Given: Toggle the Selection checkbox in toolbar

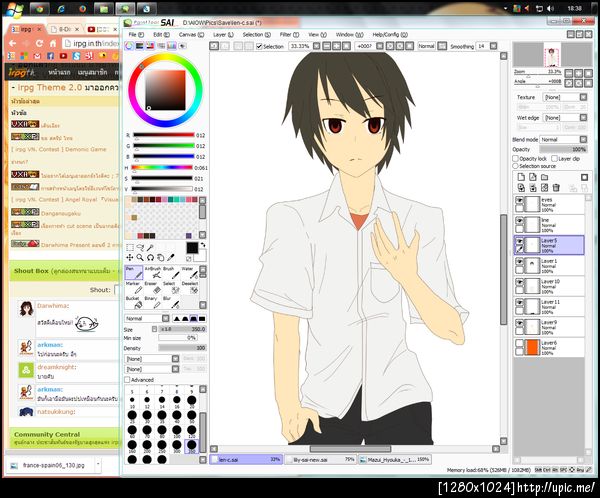Looking at the screenshot, I should click(259, 46).
